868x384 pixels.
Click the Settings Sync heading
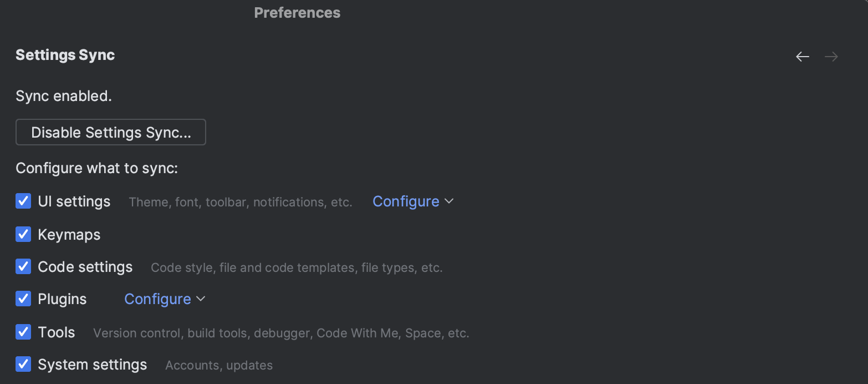pos(65,55)
